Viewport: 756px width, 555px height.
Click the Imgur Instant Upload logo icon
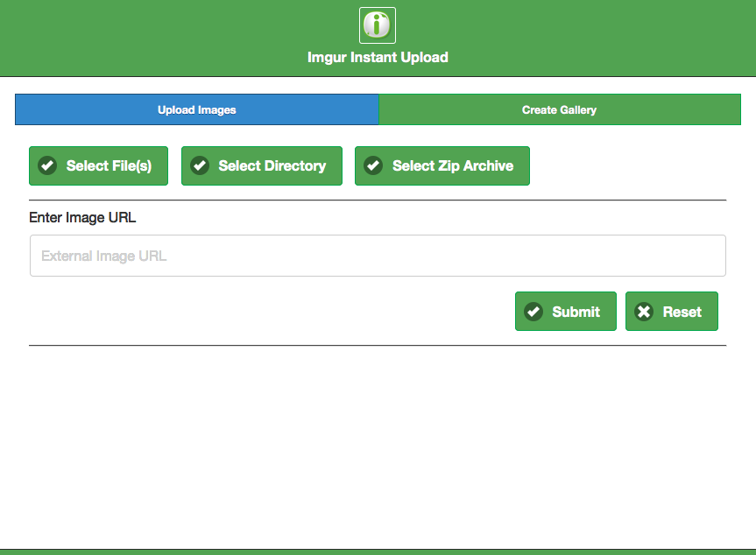tap(378, 25)
